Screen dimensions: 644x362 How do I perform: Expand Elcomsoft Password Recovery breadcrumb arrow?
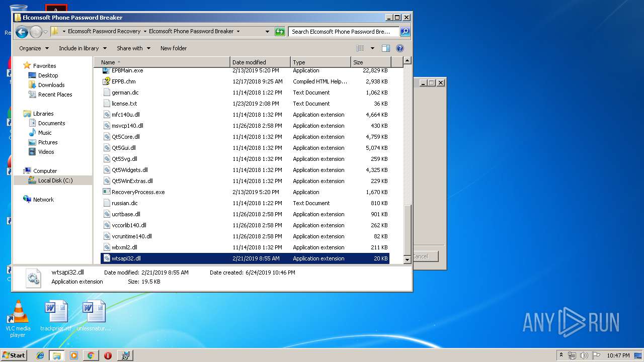point(145,31)
